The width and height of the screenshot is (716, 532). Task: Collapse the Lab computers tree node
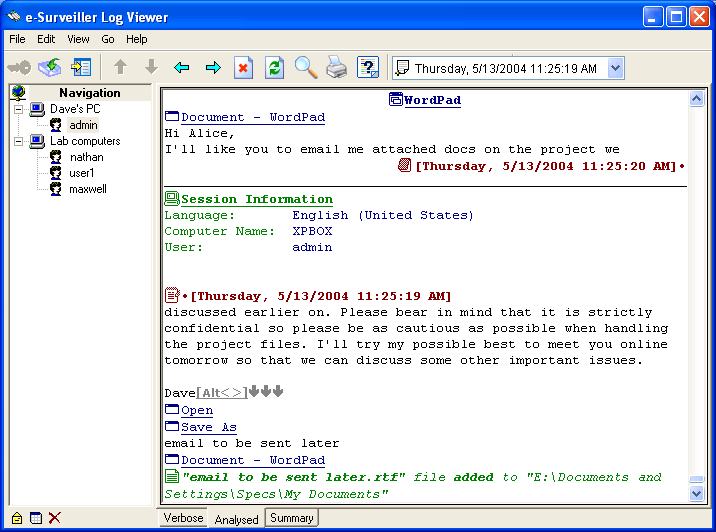(x=19, y=142)
